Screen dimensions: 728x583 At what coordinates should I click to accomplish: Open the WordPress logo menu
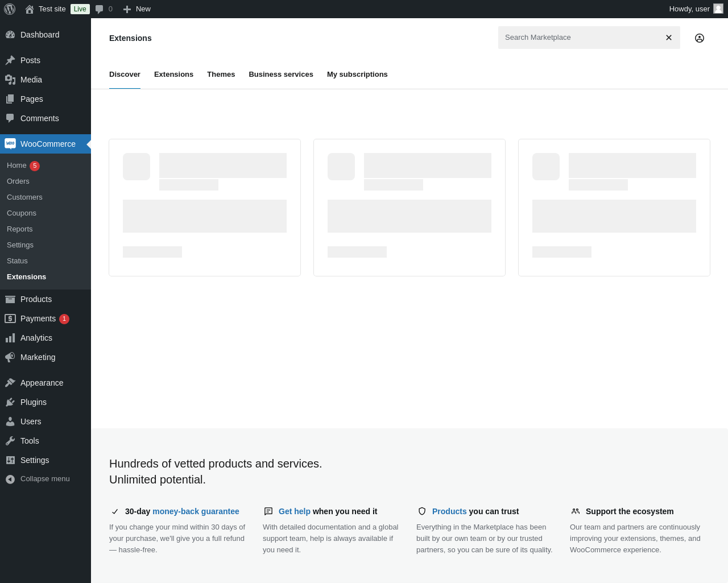[x=10, y=9]
